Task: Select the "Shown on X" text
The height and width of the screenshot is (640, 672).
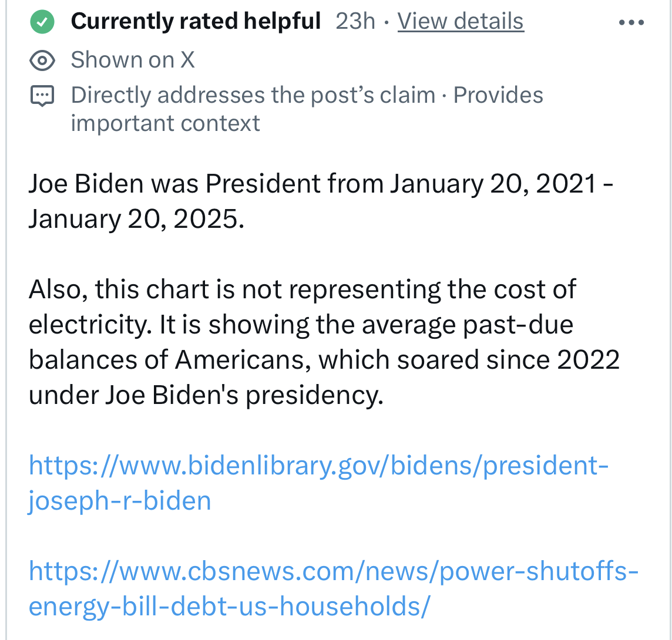Action: (133, 60)
